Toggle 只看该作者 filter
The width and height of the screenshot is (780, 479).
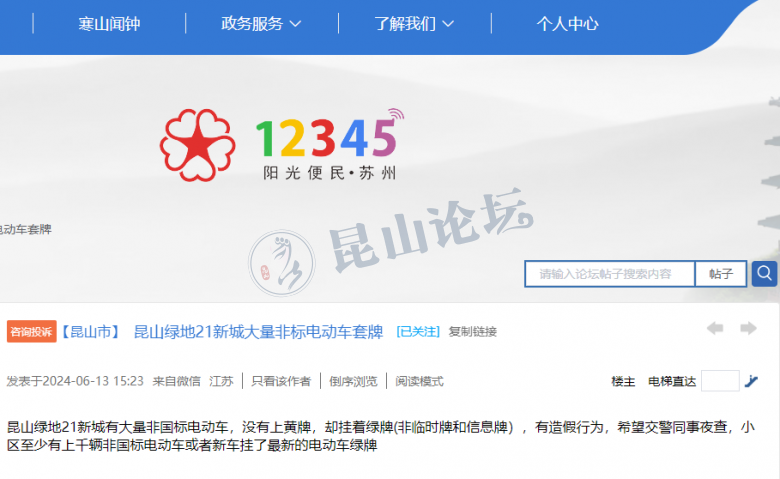281,382
